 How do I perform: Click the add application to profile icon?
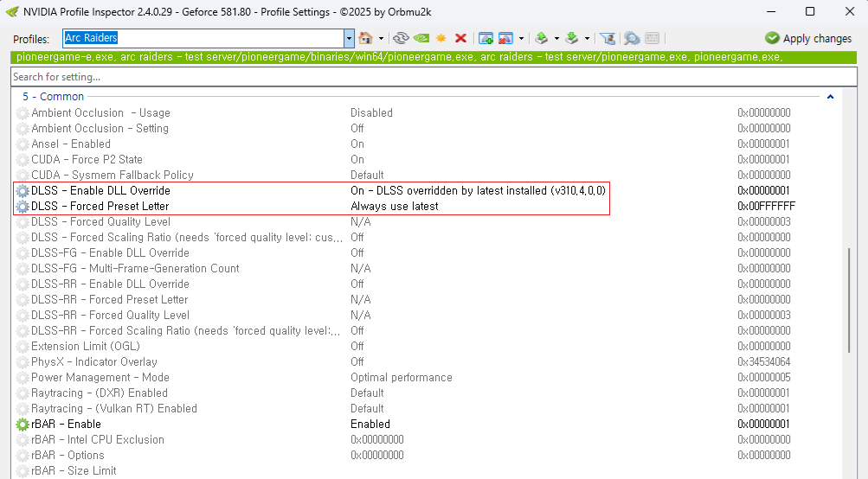(486, 38)
